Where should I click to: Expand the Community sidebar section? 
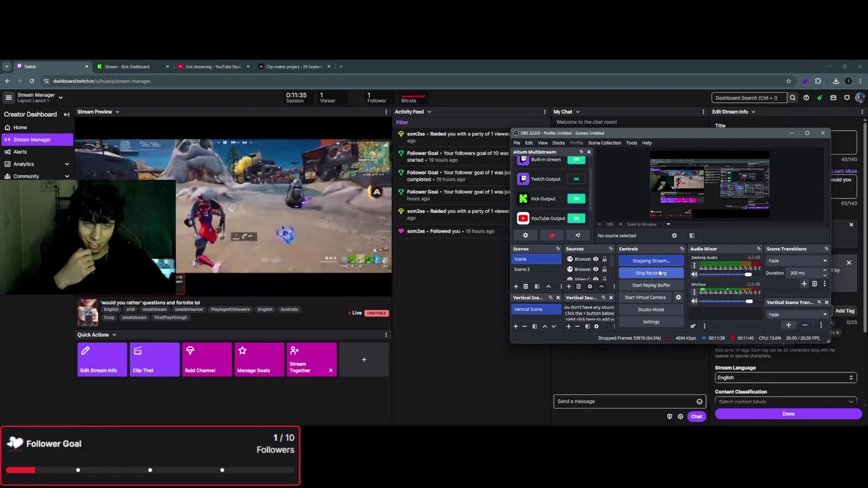[66, 176]
